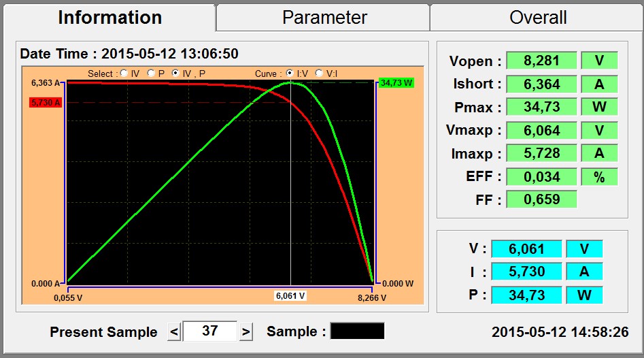Image resolution: width=644 pixels, height=358 pixels.
Task: Choose the P only radio option
Action: [151, 74]
